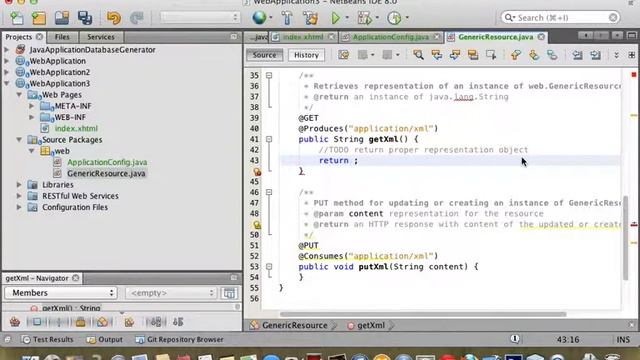
Task: Open the empty filter dropdown in Navigator
Action: point(171,293)
